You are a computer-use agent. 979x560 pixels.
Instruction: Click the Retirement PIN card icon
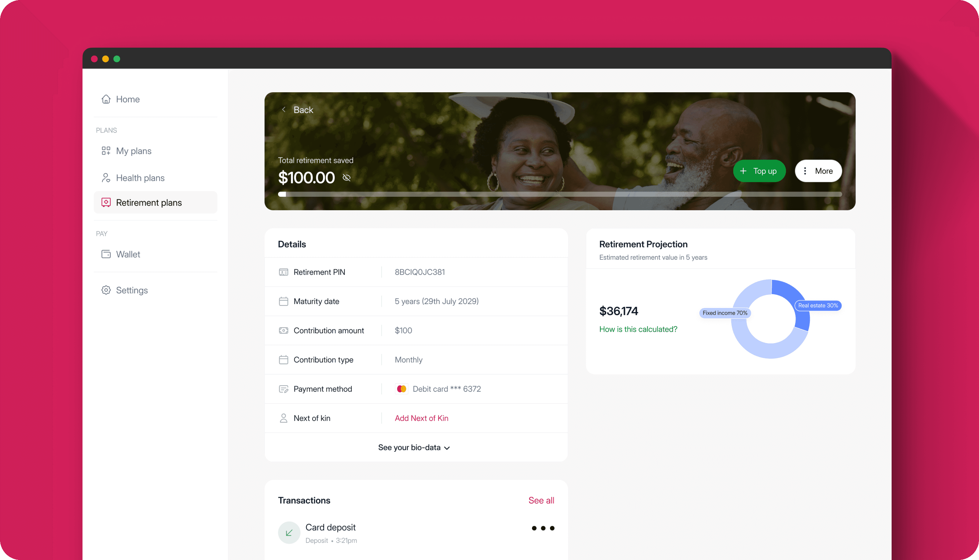pyautogui.click(x=284, y=272)
